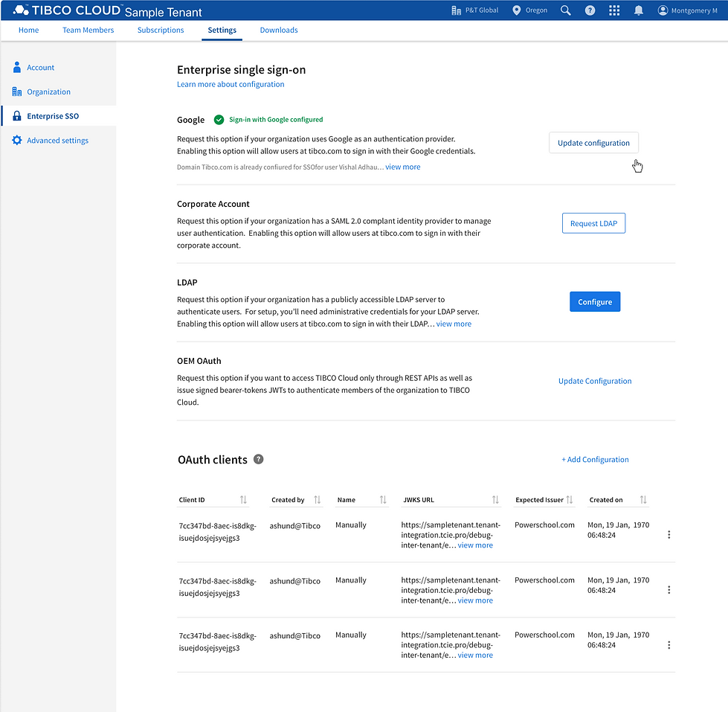This screenshot has height=712, width=728.
Task: Click Update Configuration link for OEM OAuth
Action: pos(595,381)
